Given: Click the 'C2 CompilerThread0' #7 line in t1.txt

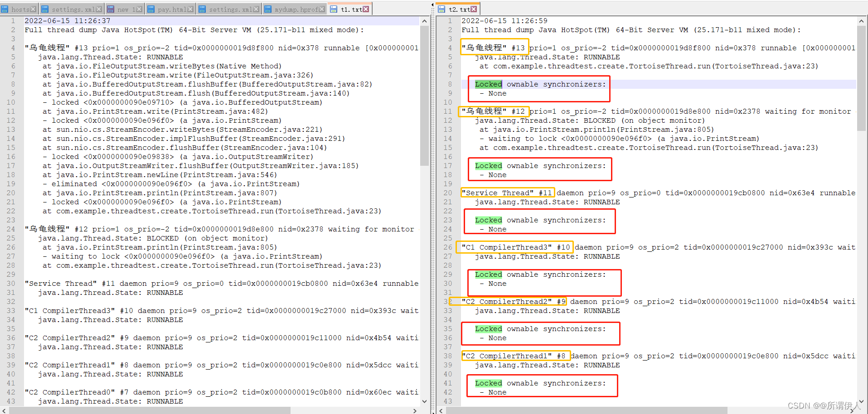Looking at the screenshot, I should [222, 392].
